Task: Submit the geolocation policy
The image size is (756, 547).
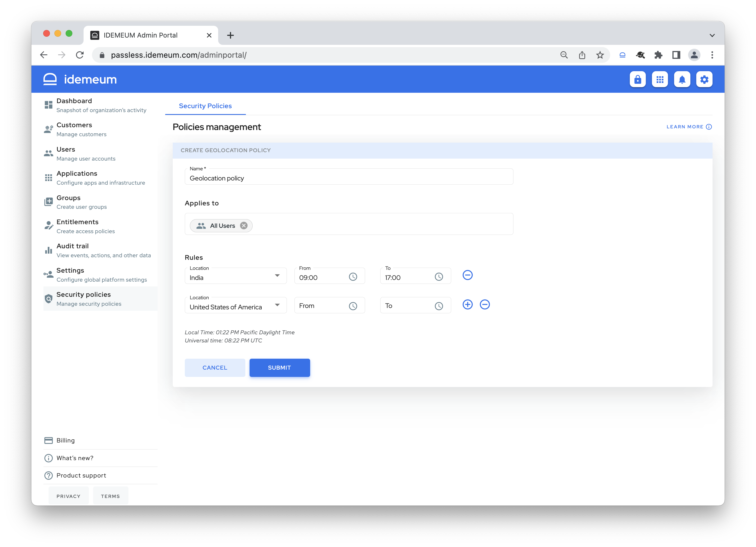Action: coord(279,367)
